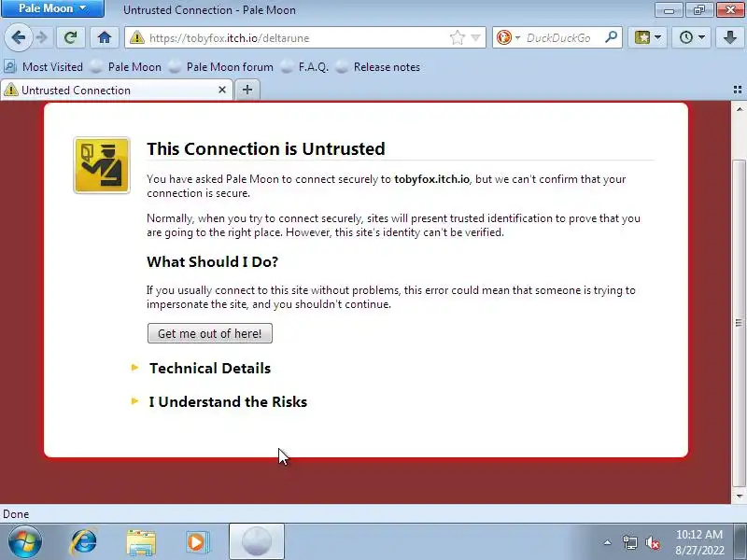Image resolution: width=747 pixels, height=560 pixels.
Task: Close the Untrusted Connection tab
Action: click(x=222, y=90)
